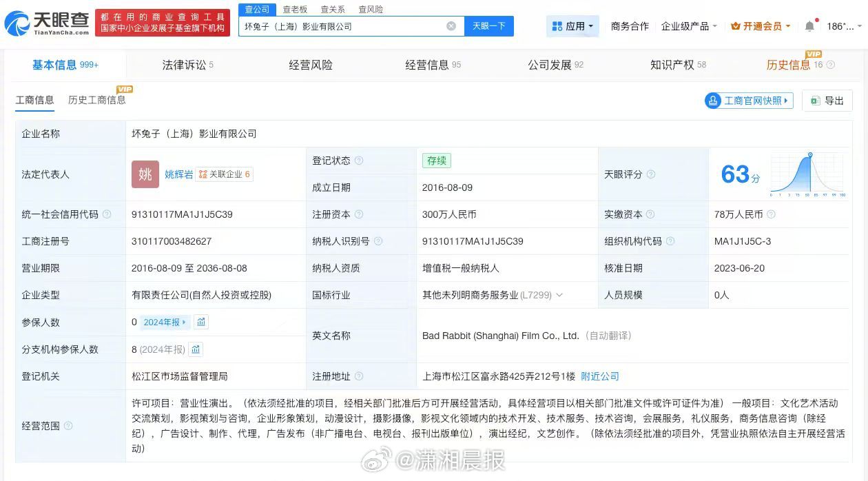The height and width of the screenshot is (481, 868).
Task: Click the founding date 2016-08-09 in 成立日期 row
Action: 447,187
